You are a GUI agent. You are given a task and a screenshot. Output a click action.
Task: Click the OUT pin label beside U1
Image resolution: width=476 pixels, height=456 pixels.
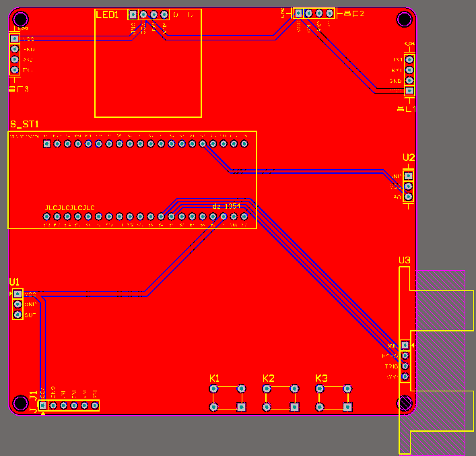click(30, 315)
